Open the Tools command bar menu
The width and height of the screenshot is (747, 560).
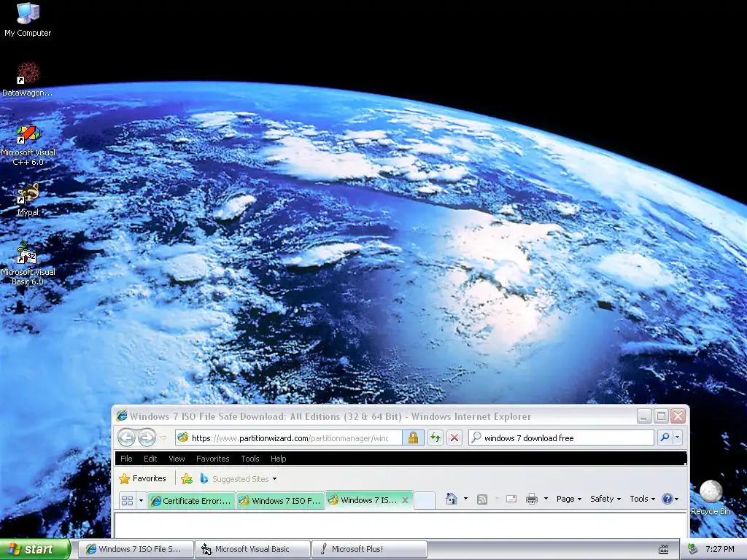643,499
